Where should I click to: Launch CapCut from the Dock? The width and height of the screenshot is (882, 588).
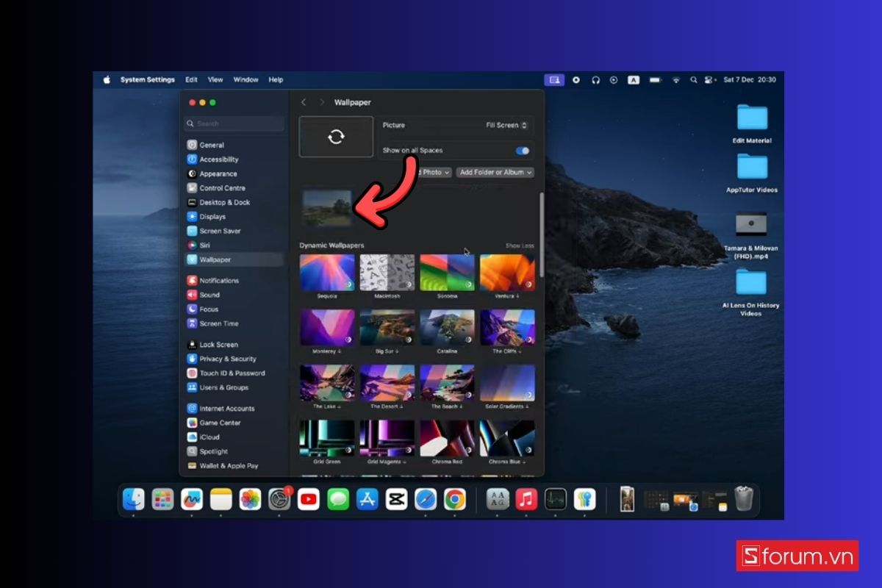tap(396, 500)
